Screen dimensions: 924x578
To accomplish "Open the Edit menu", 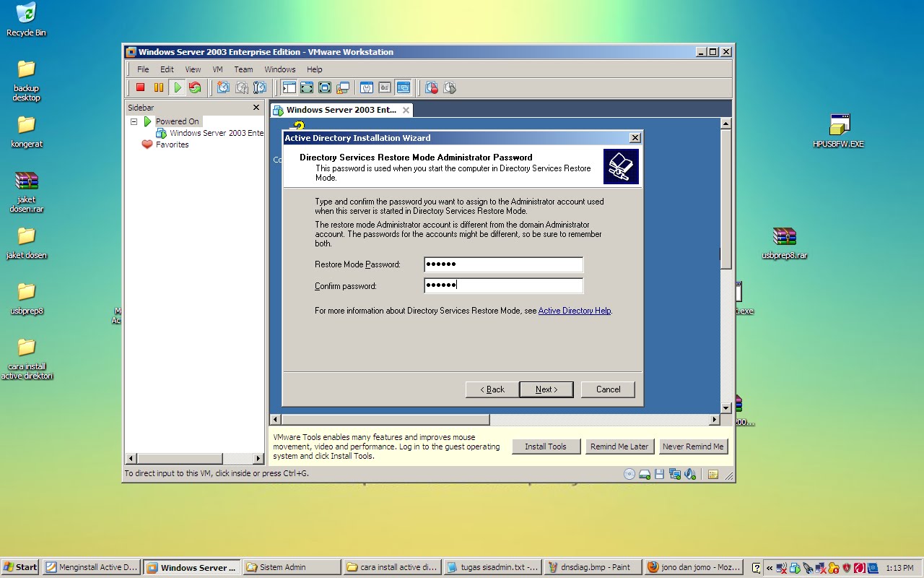I will [167, 69].
